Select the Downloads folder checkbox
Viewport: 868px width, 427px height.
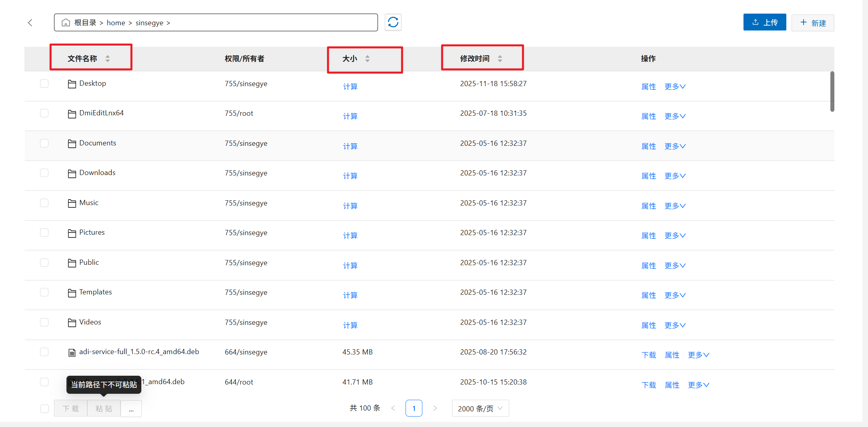[x=44, y=173]
